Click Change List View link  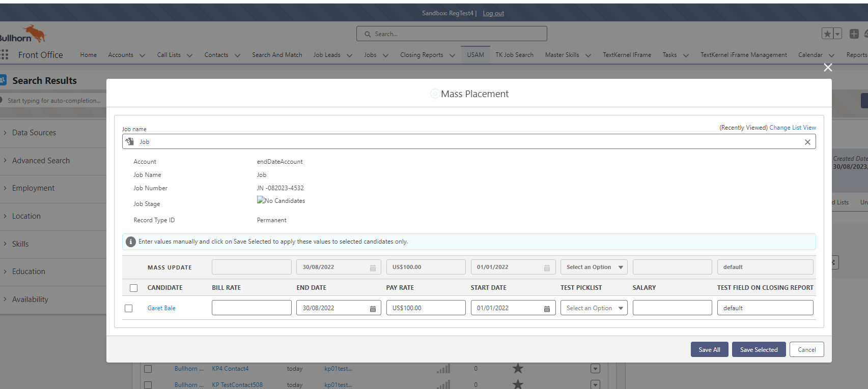tap(793, 128)
